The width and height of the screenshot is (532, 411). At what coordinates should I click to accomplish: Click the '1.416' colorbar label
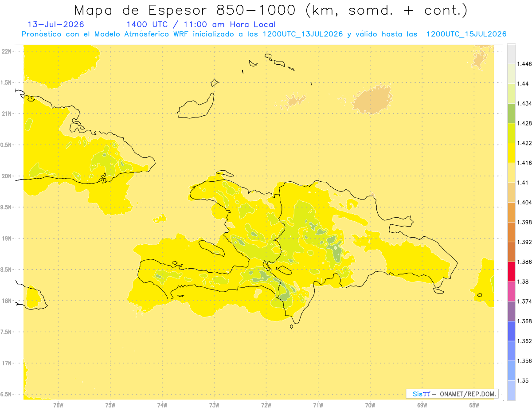click(x=524, y=163)
